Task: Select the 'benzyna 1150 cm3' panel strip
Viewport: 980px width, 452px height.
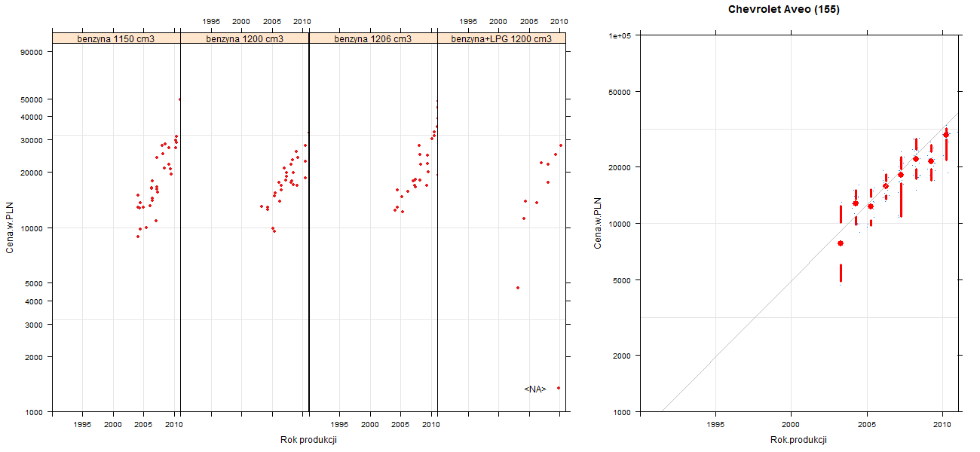Action: [116, 38]
